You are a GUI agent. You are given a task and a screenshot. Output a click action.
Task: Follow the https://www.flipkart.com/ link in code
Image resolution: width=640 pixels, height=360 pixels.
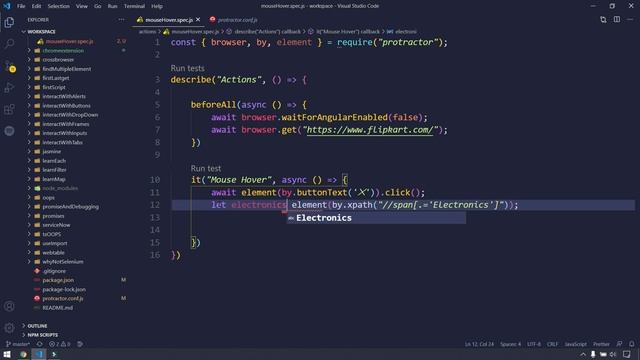click(369, 130)
